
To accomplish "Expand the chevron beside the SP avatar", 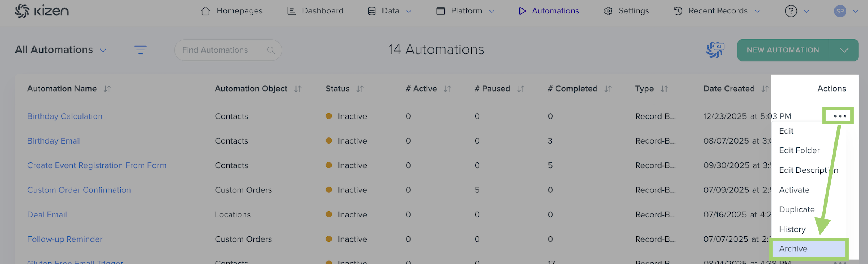I will (x=856, y=12).
